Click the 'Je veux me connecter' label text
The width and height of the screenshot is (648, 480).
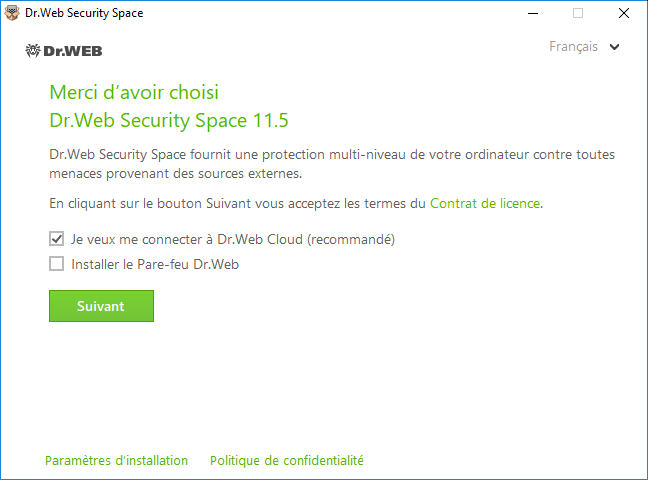[x=233, y=239]
